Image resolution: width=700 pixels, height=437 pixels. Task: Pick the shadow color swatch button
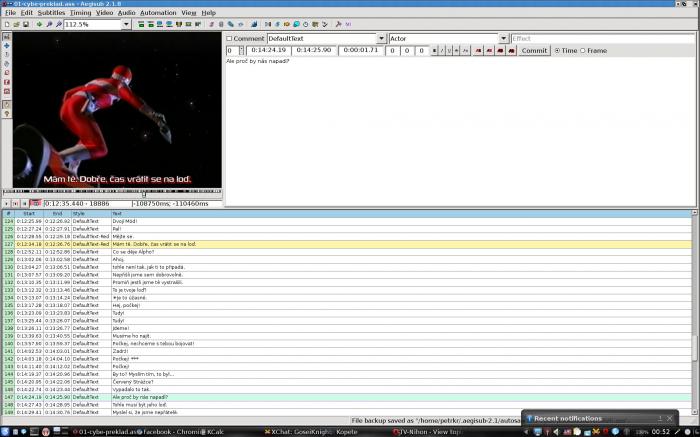click(x=512, y=50)
